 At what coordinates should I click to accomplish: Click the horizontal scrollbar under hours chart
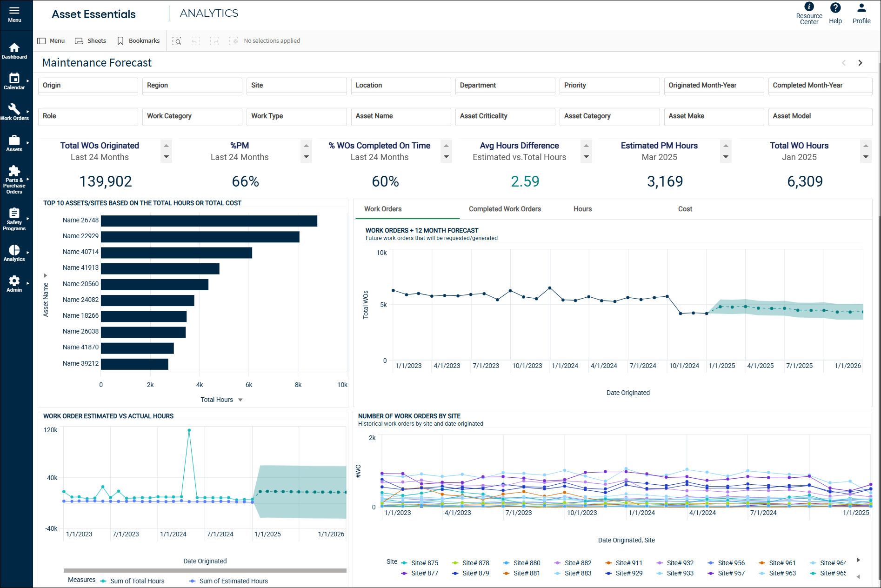click(x=205, y=570)
